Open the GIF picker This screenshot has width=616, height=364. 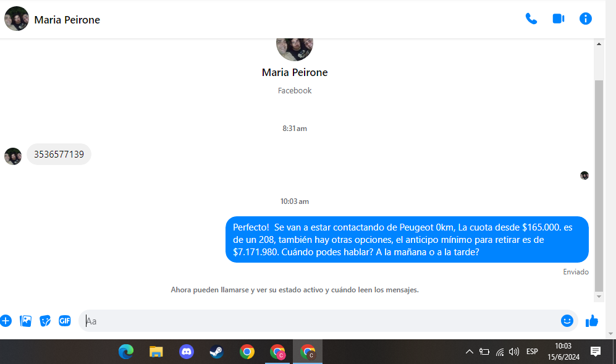coord(65,321)
